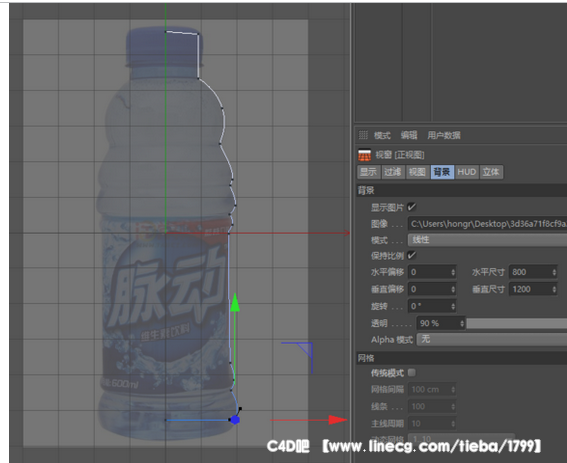Screen dimensions: 567x463
Task: Click the 水平尺寸 800 field
Action: click(530, 272)
